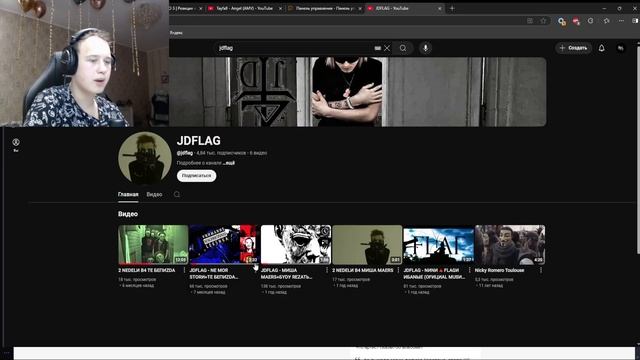Open the favorites list toolbar icon
This screenshot has height=360, width=640.
[606, 21]
